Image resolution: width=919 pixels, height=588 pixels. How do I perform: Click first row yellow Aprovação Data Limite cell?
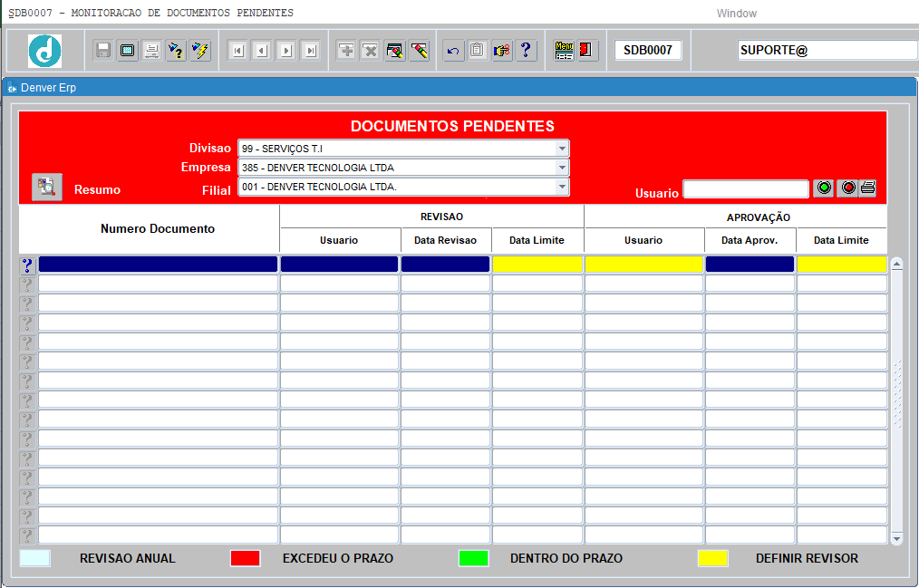(842, 265)
